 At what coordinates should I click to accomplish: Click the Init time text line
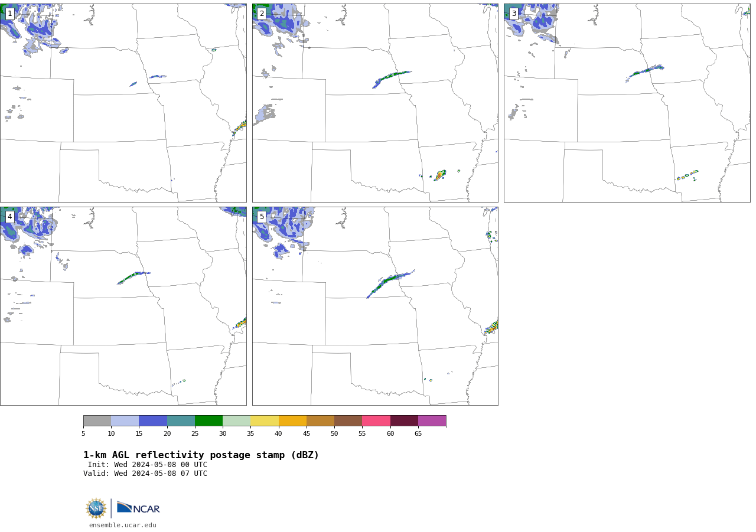pyautogui.click(x=148, y=465)
